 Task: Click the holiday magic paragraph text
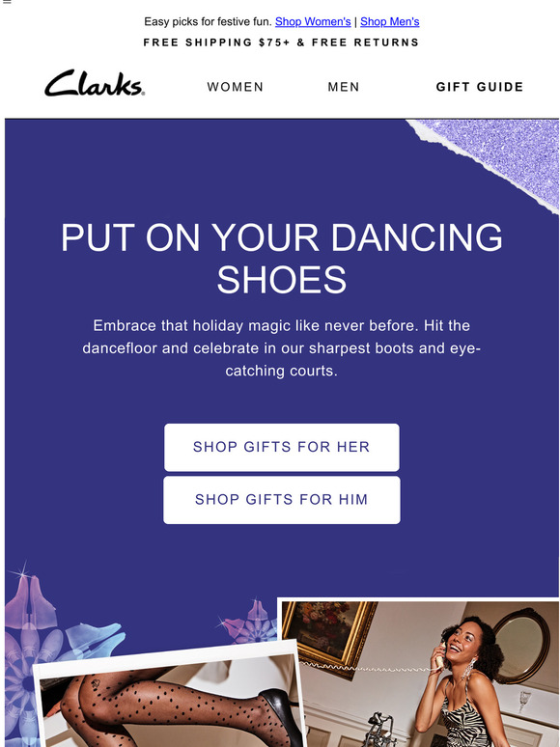[x=282, y=348]
